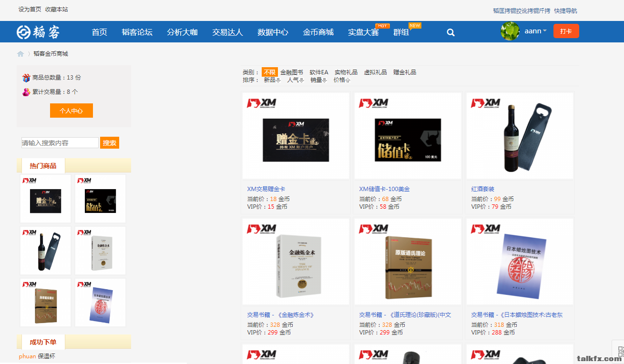The height and width of the screenshot is (364, 624).
Task: Open the 日本蜡烛图技术 book cover in main grid
Action: click(520, 262)
